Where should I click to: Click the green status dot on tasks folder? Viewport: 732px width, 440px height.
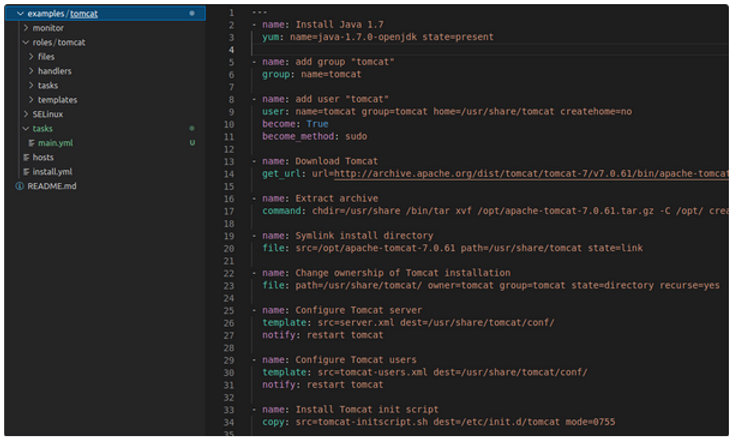coord(192,128)
